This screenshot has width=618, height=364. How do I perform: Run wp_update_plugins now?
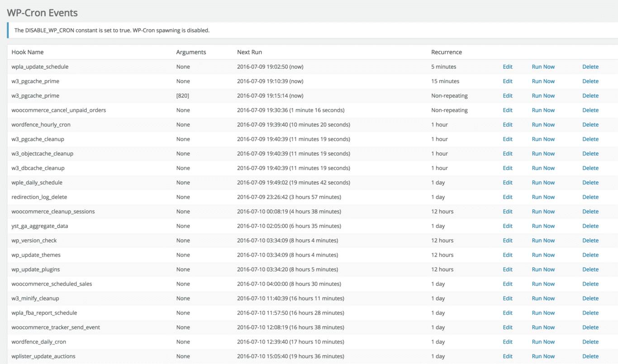coord(543,269)
